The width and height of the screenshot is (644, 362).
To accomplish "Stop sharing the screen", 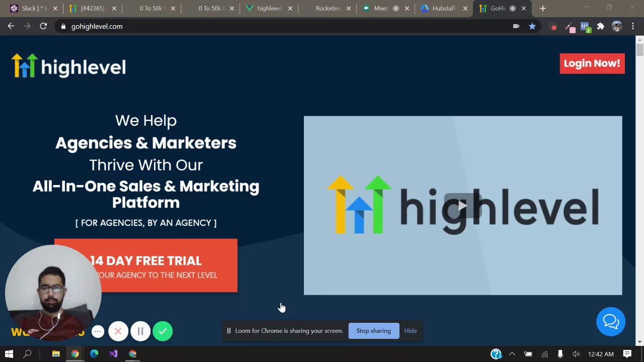I will (373, 331).
